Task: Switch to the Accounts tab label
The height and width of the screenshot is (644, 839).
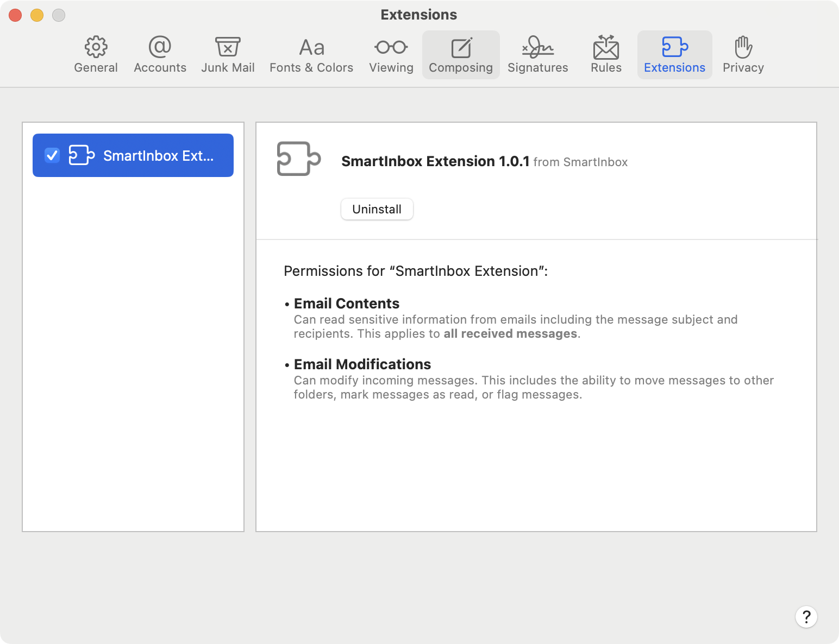Action: (x=160, y=68)
